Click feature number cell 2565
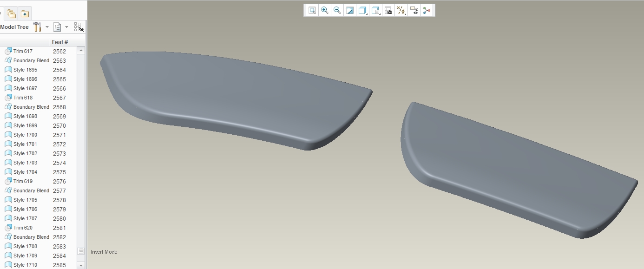The height and width of the screenshot is (269, 644). 59,79
